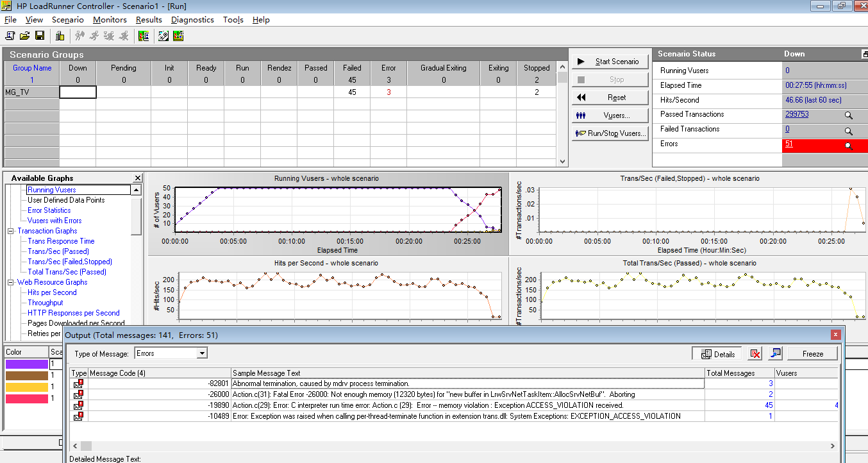Click the Output window horizontal scrollbar left arrow
The width and height of the screenshot is (868, 463).
point(75,446)
